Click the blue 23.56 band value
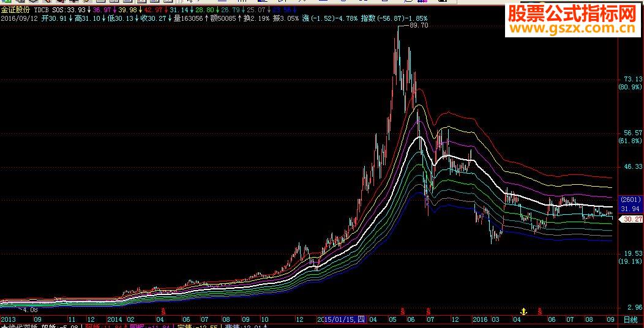The width and height of the screenshot is (644, 328). [x=283, y=9]
